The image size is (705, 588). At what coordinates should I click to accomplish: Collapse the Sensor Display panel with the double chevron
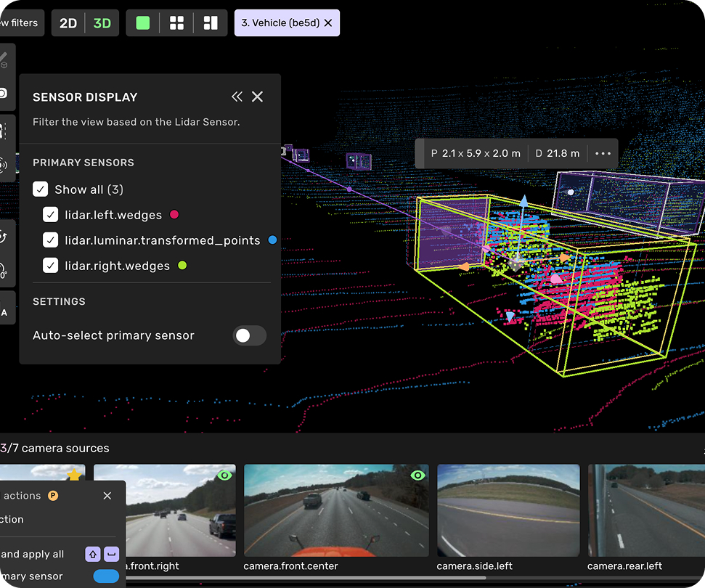237,96
